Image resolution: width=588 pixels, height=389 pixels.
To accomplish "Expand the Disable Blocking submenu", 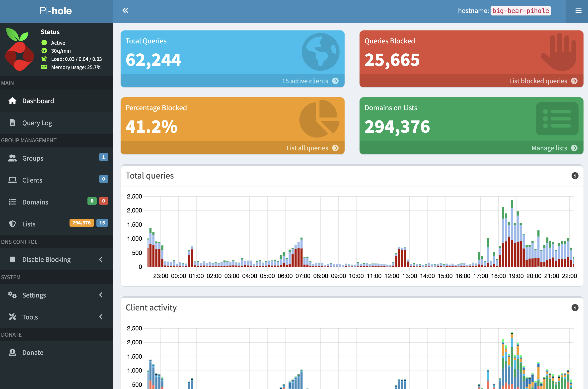I will (x=101, y=259).
